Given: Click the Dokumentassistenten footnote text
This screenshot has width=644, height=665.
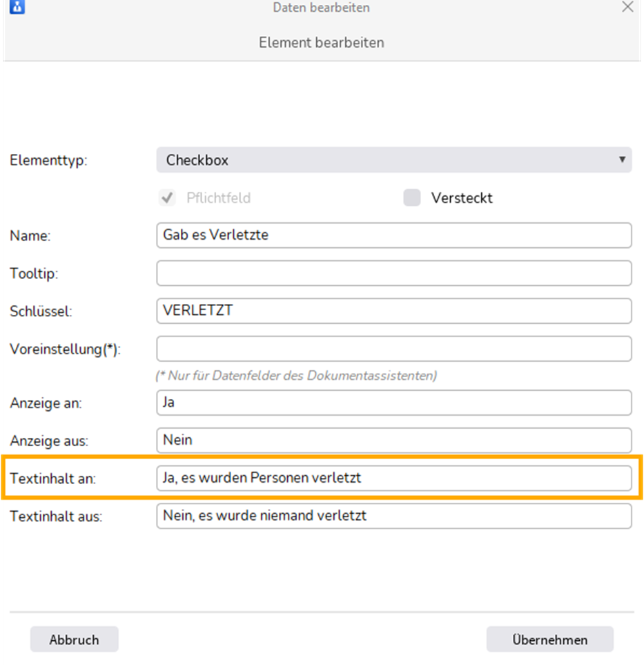Looking at the screenshot, I should pyautogui.click(x=296, y=376).
